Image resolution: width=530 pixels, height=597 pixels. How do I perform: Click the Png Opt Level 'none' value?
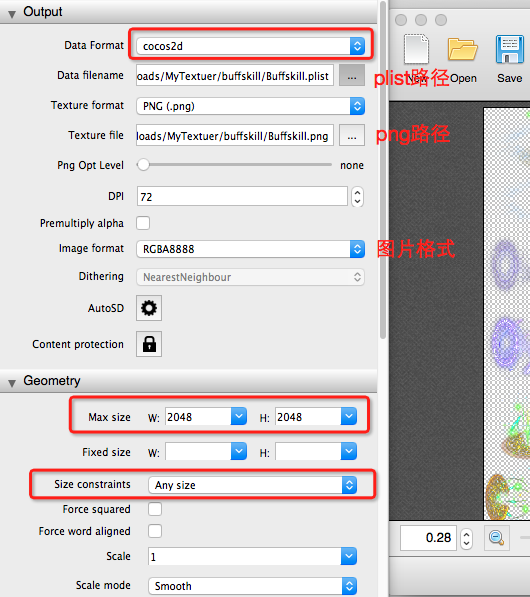tap(352, 165)
